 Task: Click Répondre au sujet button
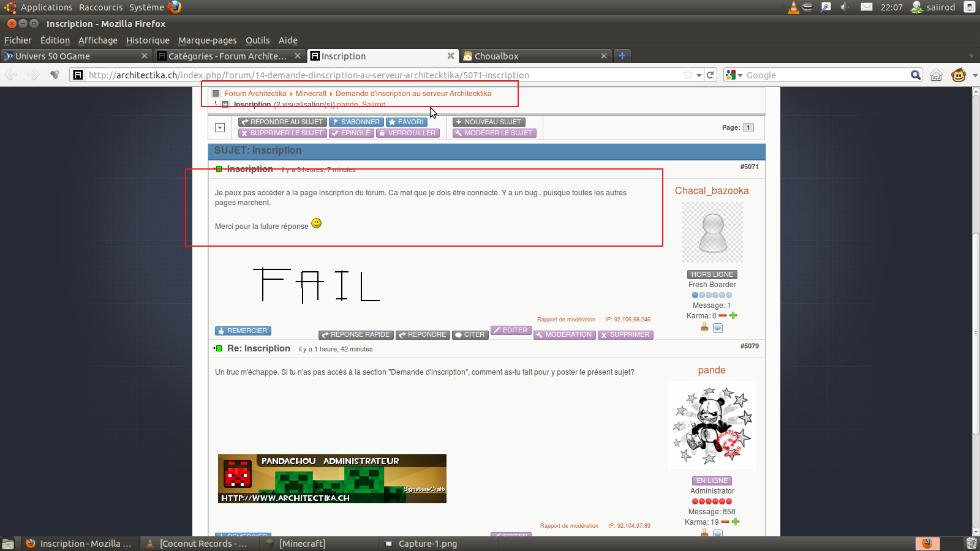tap(282, 122)
